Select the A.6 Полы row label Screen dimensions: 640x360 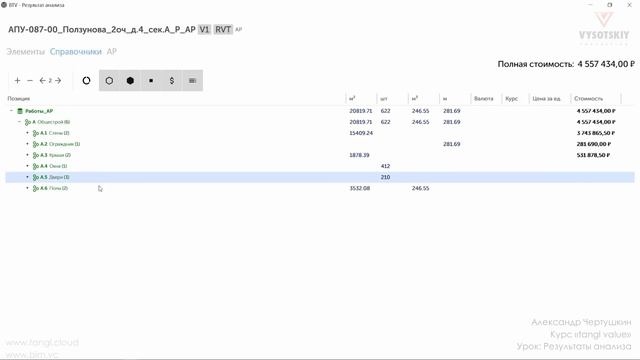(54, 188)
